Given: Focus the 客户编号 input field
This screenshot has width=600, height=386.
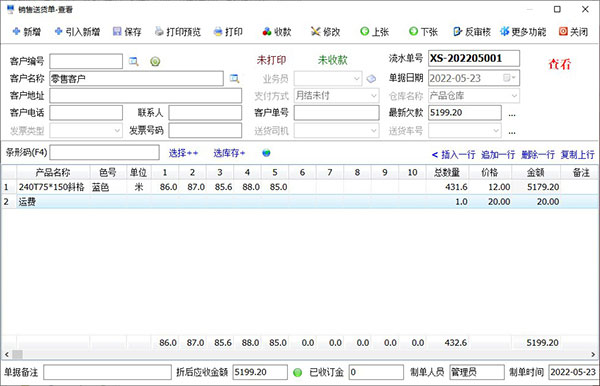Looking at the screenshot, I should point(86,61).
